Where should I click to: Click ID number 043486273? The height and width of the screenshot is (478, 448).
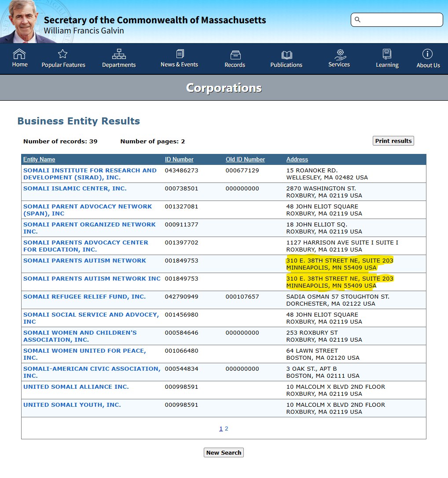(181, 171)
